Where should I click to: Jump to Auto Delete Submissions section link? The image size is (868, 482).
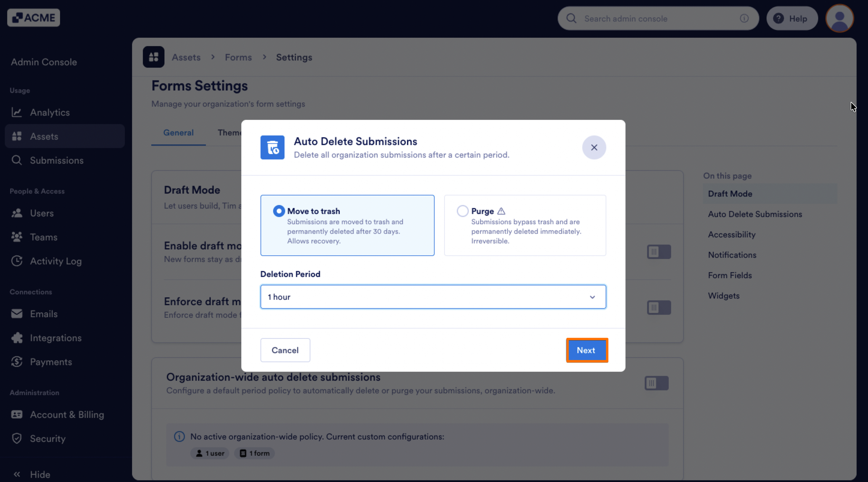755,214
